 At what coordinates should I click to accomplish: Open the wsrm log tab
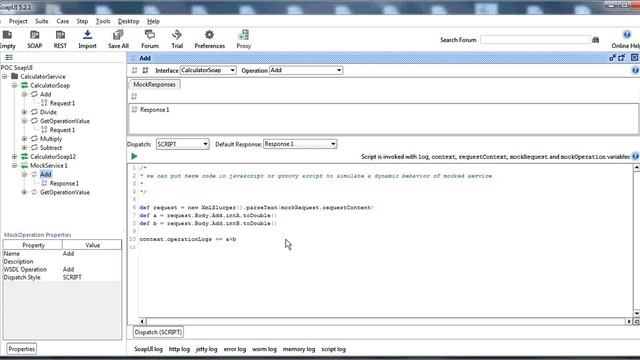(264, 349)
